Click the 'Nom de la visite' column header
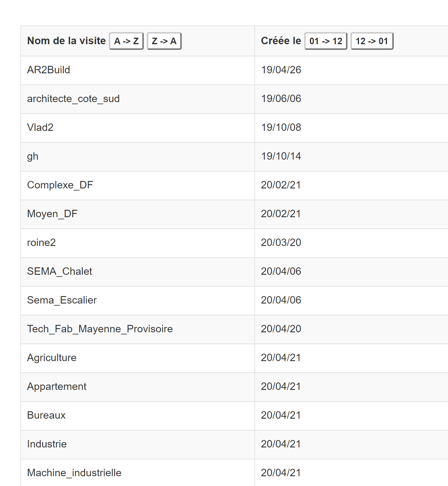Viewport: 448px width, 486px height. pos(66,41)
